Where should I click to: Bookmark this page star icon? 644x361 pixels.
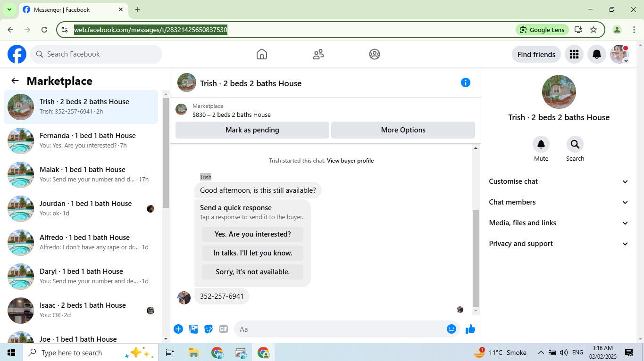[x=594, y=30]
